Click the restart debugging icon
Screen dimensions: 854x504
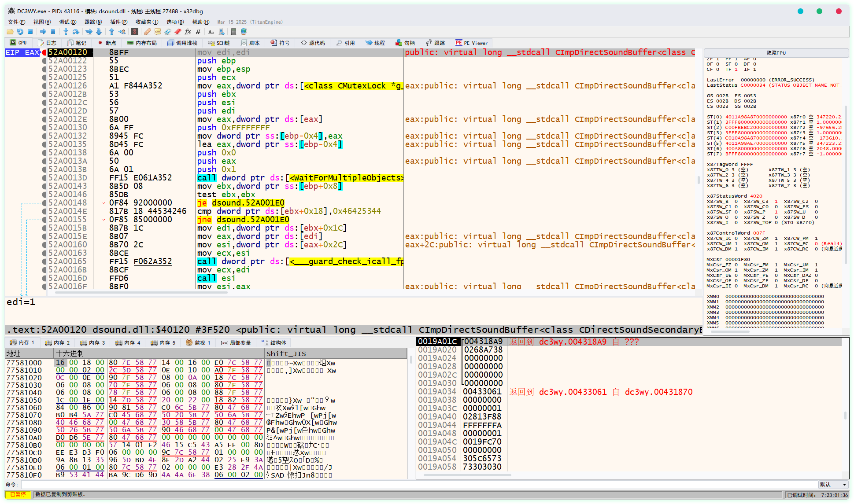click(x=20, y=32)
